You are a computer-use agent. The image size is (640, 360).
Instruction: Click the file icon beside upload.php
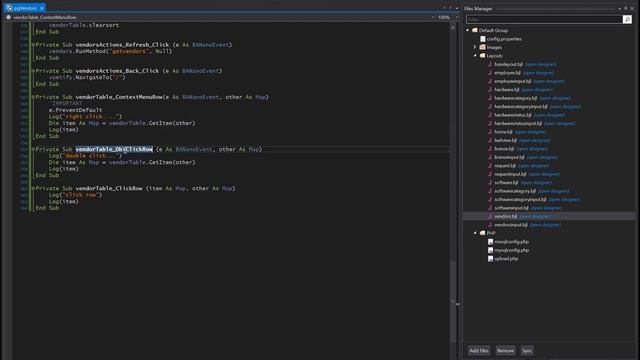[490, 259]
